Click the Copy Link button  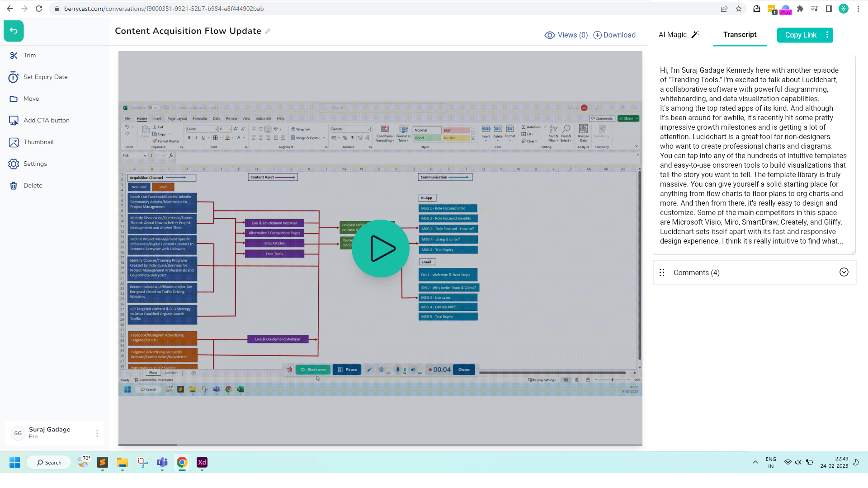click(800, 35)
